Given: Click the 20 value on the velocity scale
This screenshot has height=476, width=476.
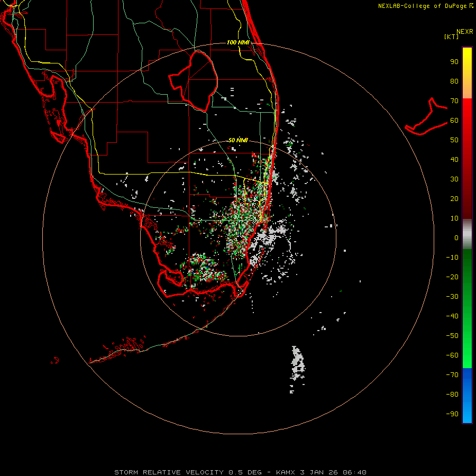Looking at the screenshot, I should point(454,198).
